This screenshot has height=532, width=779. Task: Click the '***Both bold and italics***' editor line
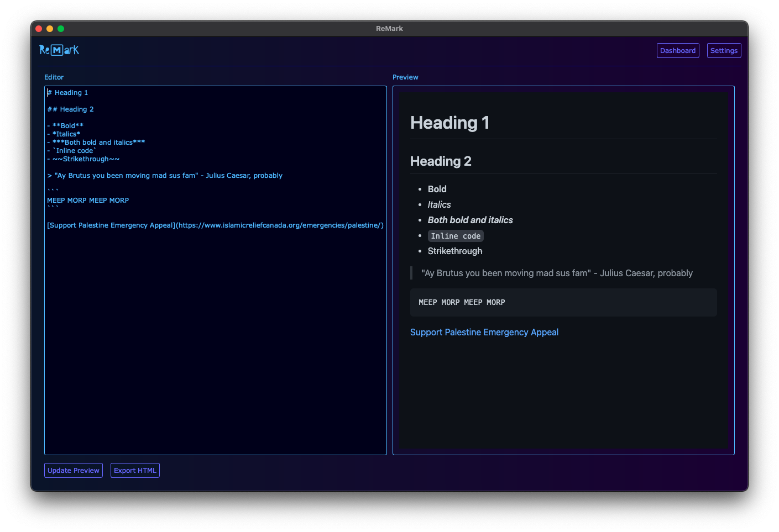[96, 143]
